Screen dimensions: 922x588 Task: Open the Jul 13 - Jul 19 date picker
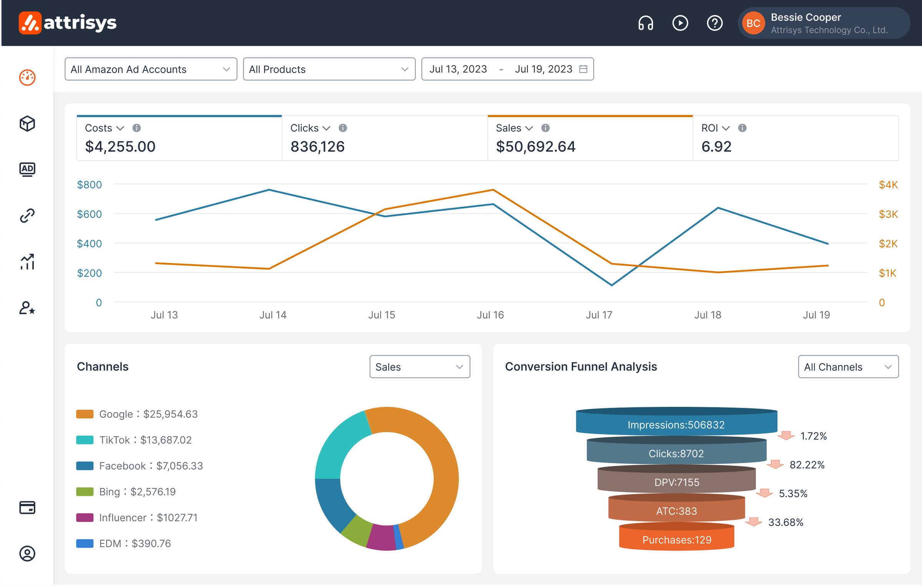tap(507, 69)
